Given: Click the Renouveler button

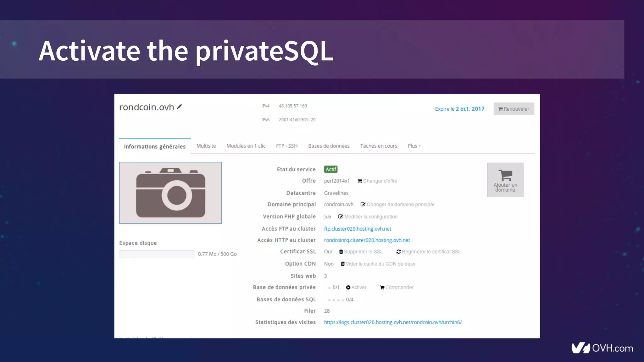Looking at the screenshot, I should 514,109.
